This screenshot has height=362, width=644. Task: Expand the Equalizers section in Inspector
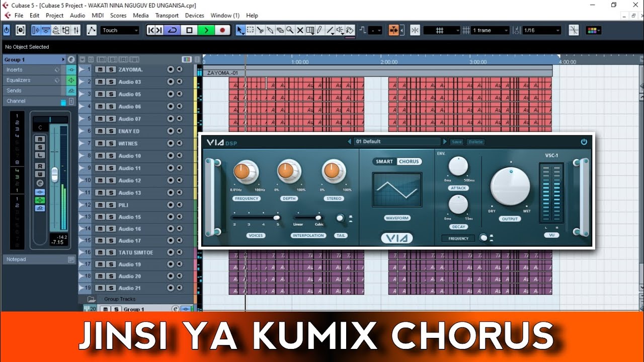click(x=33, y=80)
